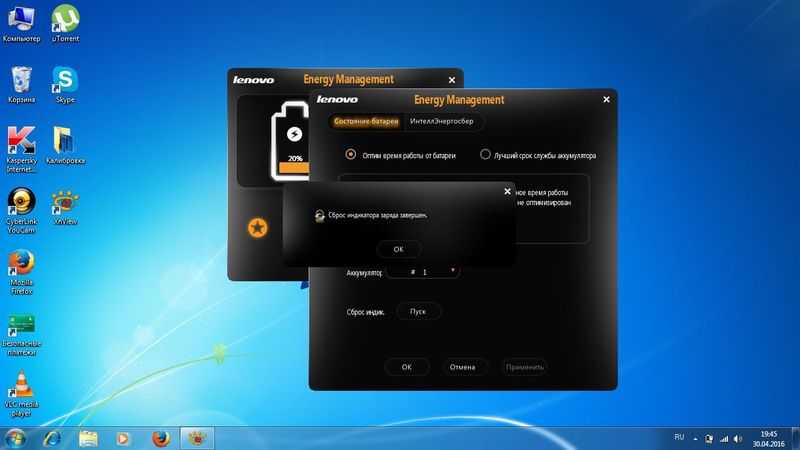Open the Аккумулятор #1 dropdown

(423, 272)
